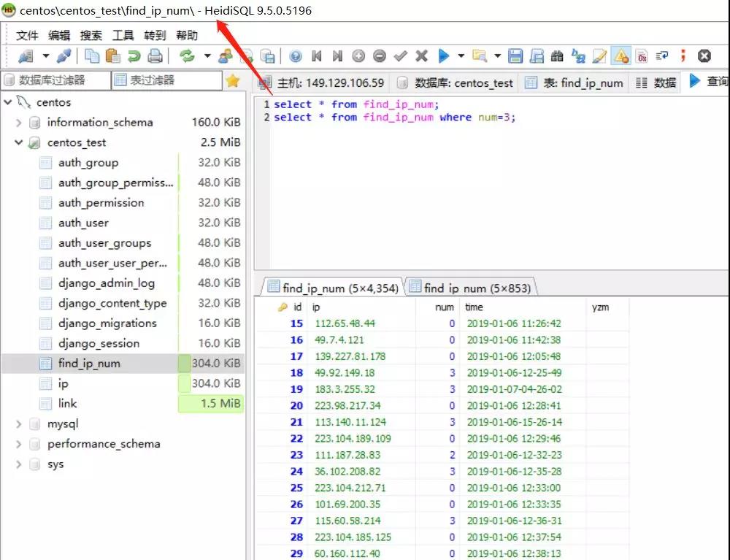Click the time column header
Image resolution: width=730 pixels, height=560 pixels.
(x=523, y=307)
